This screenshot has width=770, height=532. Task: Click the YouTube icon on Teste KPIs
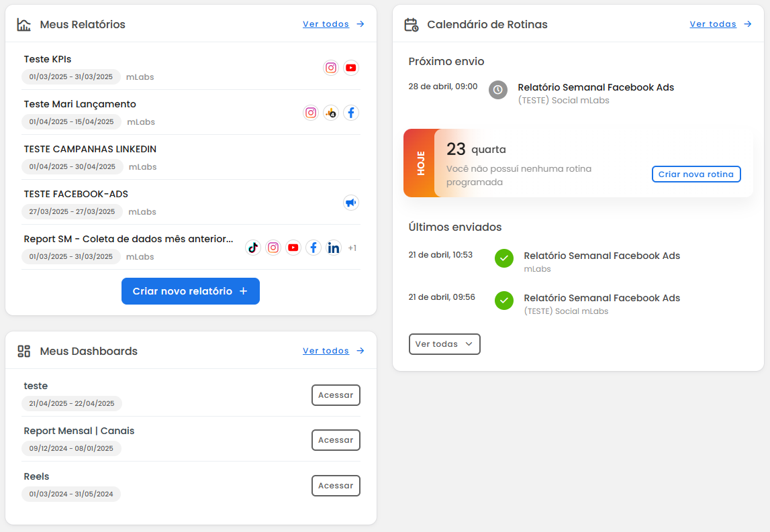coord(350,68)
